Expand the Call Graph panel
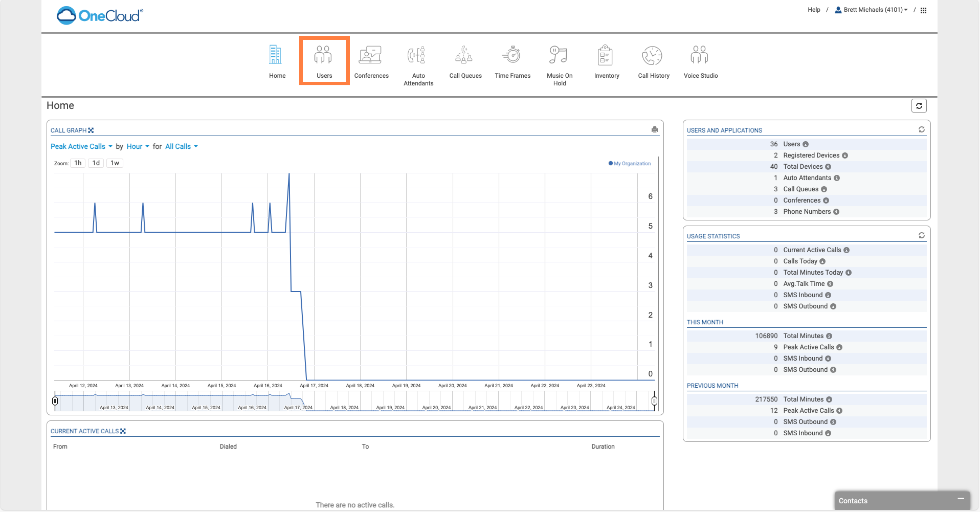 point(91,130)
